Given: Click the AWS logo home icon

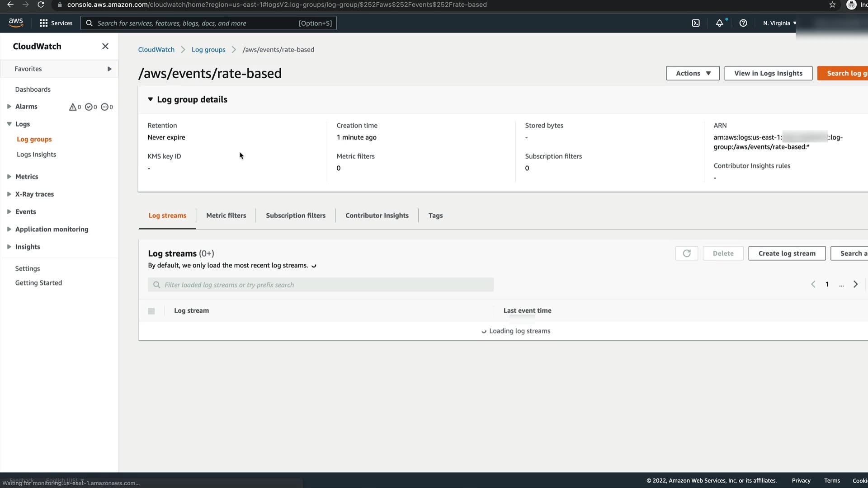Looking at the screenshot, I should point(16,23).
